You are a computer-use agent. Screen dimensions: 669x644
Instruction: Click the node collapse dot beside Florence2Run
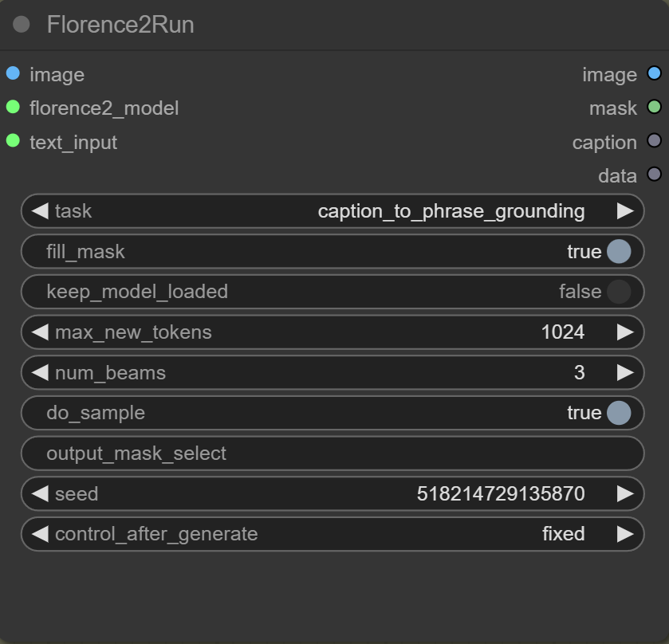click(x=22, y=25)
